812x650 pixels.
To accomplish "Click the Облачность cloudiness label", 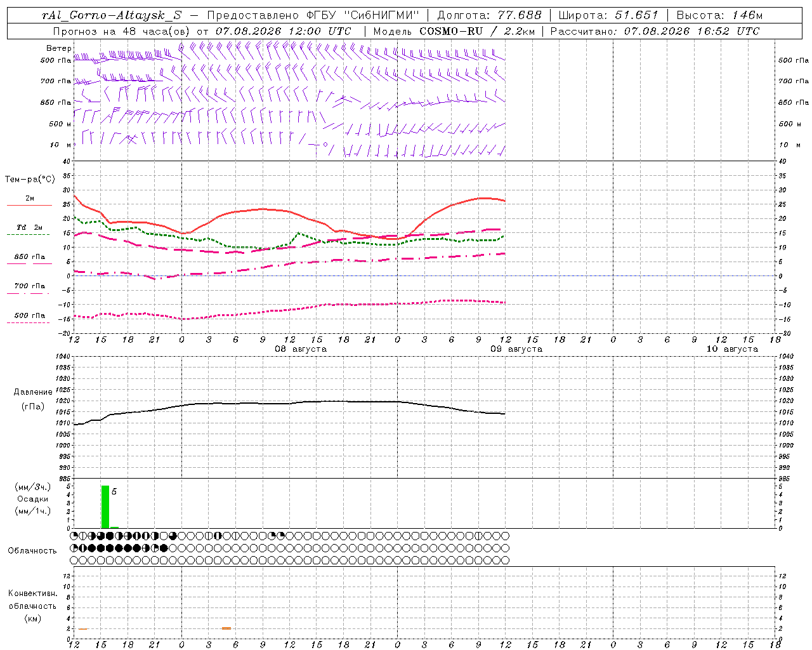I will coord(32,550).
